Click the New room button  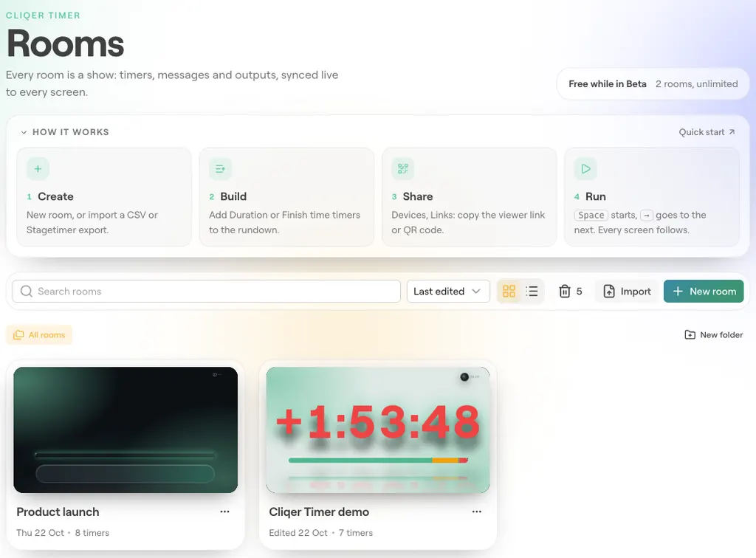coord(704,292)
